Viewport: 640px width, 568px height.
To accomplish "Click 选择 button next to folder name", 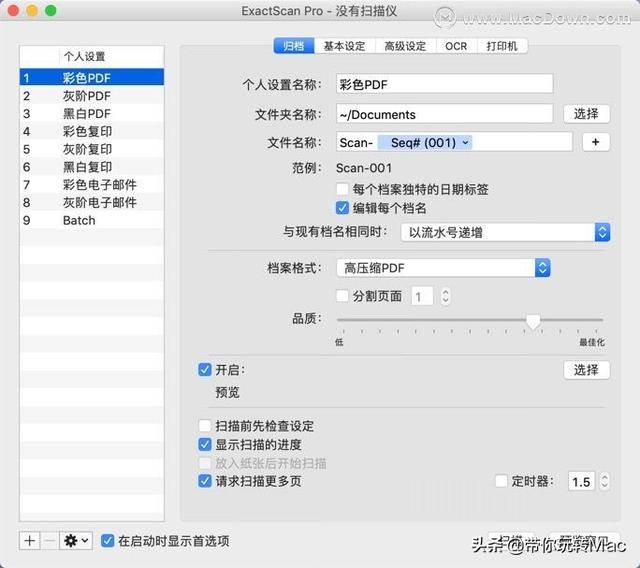I will 587,113.
